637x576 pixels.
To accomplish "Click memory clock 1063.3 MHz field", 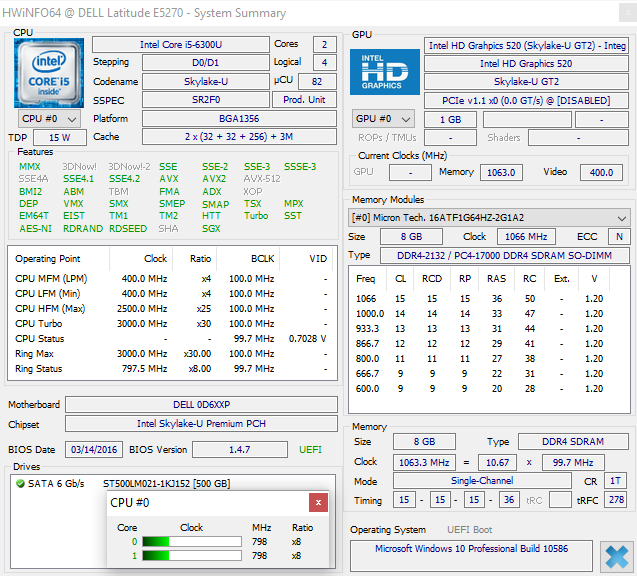I will pos(424,463).
